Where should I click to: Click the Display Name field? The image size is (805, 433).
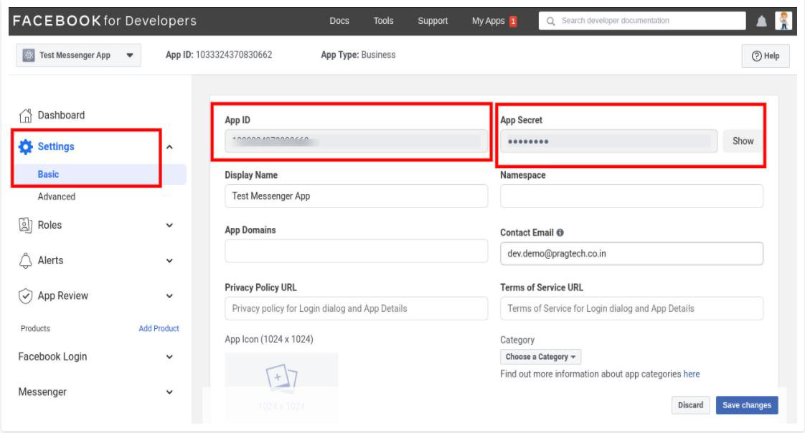tap(356, 196)
